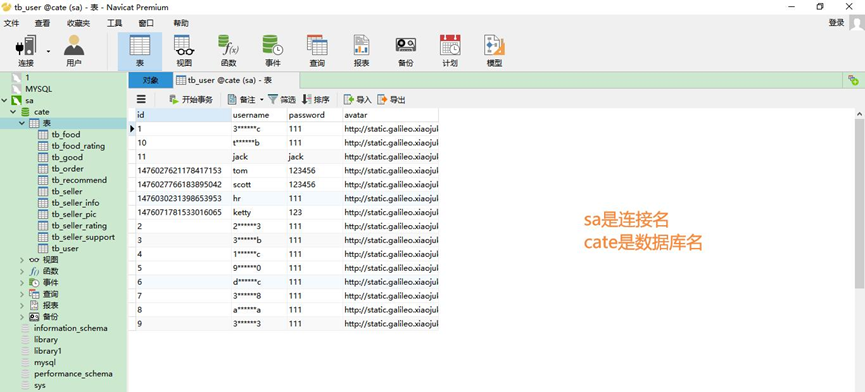Switch to the Objects (对象) tab
Viewport: 865px width, 392px height.
point(150,80)
